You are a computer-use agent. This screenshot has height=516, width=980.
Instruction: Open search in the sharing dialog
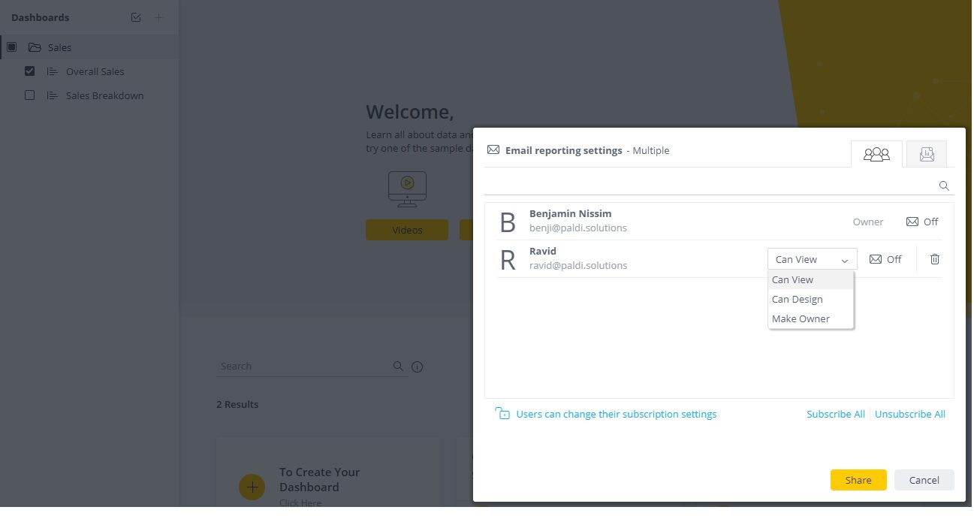[944, 186]
